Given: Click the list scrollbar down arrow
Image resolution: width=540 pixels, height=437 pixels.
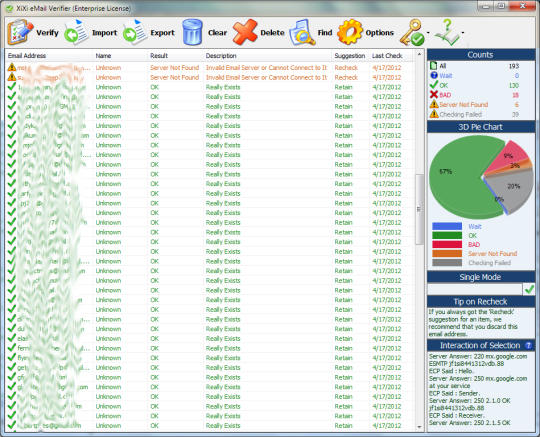Looking at the screenshot, I should tap(419, 427).
